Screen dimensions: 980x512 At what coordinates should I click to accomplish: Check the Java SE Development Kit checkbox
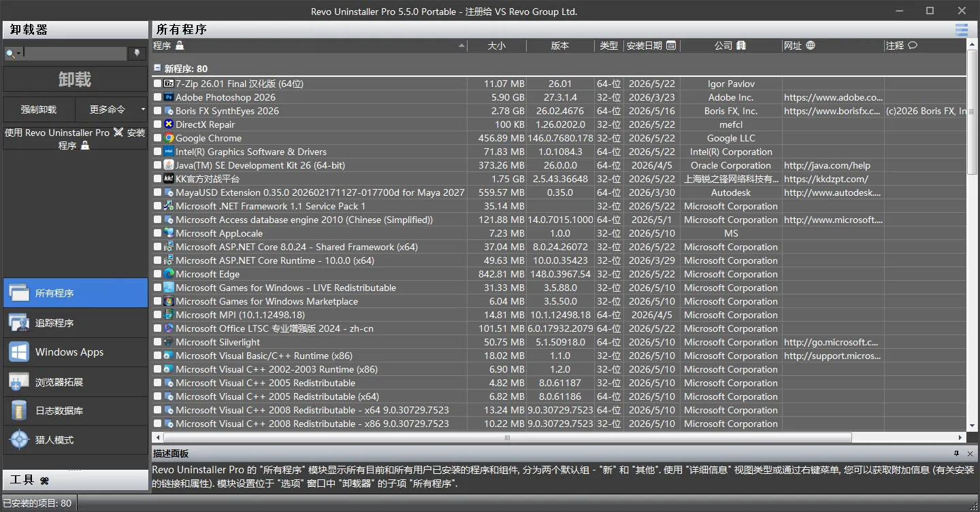click(x=158, y=165)
